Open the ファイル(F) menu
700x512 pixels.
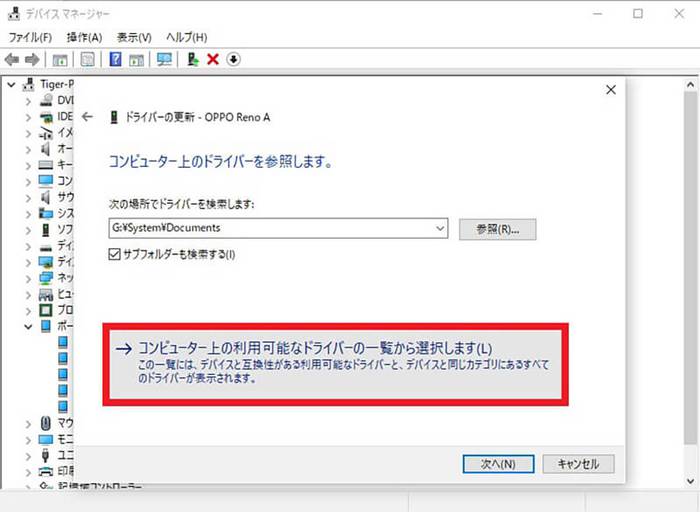[30, 37]
